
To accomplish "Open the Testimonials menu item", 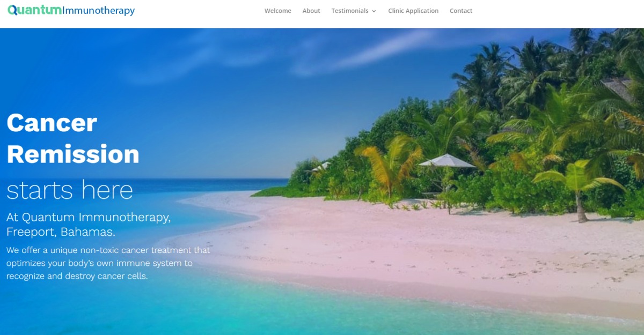I will point(350,11).
